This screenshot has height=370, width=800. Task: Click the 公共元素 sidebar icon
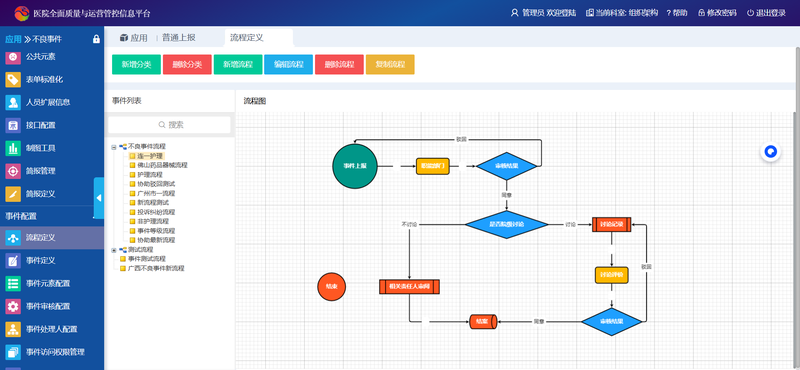pyautogui.click(x=13, y=57)
